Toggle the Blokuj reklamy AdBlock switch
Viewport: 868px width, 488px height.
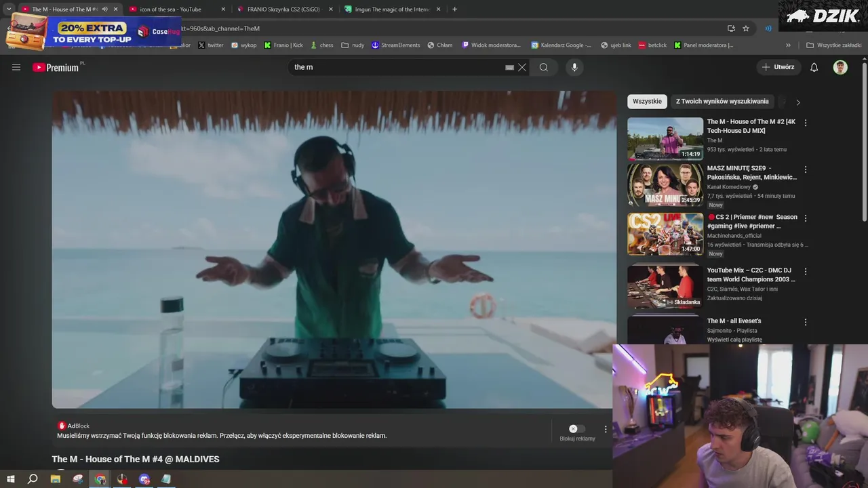click(x=577, y=428)
